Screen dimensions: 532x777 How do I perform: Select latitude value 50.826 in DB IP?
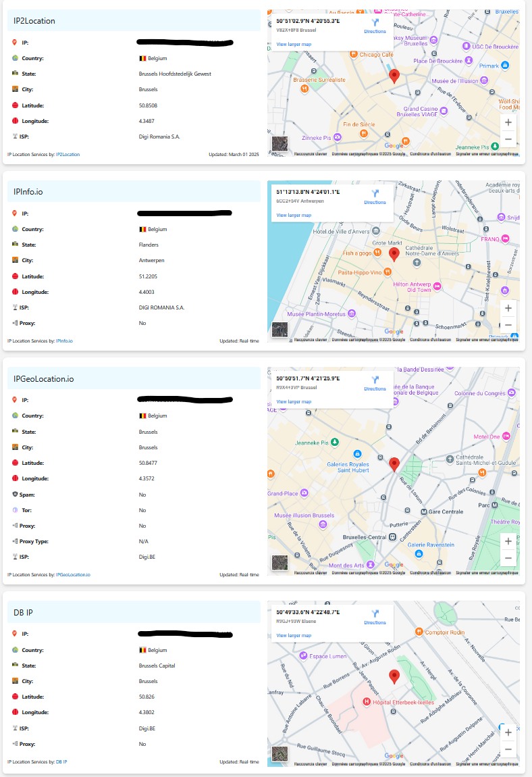pyautogui.click(x=147, y=697)
